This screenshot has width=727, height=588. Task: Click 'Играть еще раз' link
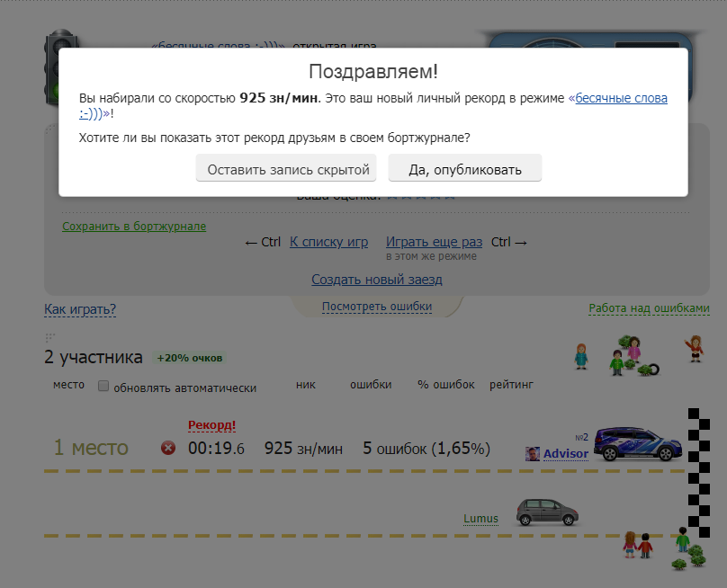pos(434,242)
